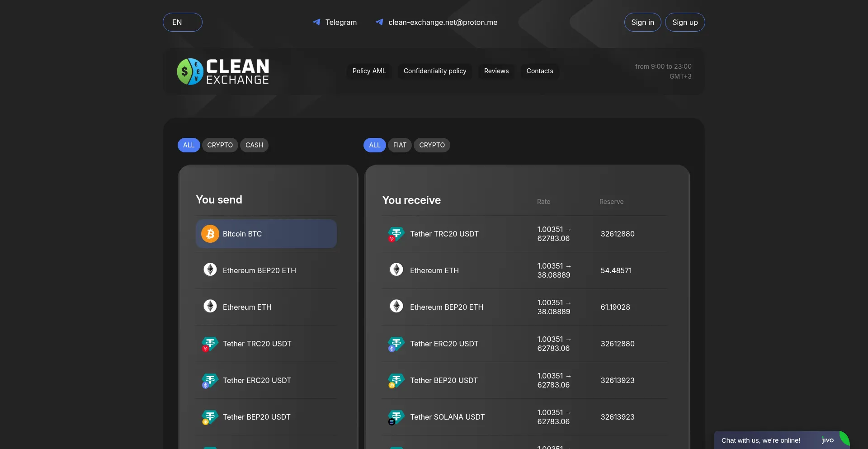Open the Jivo online chat widget
This screenshot has width=868, height=449.
click(782, 440)
